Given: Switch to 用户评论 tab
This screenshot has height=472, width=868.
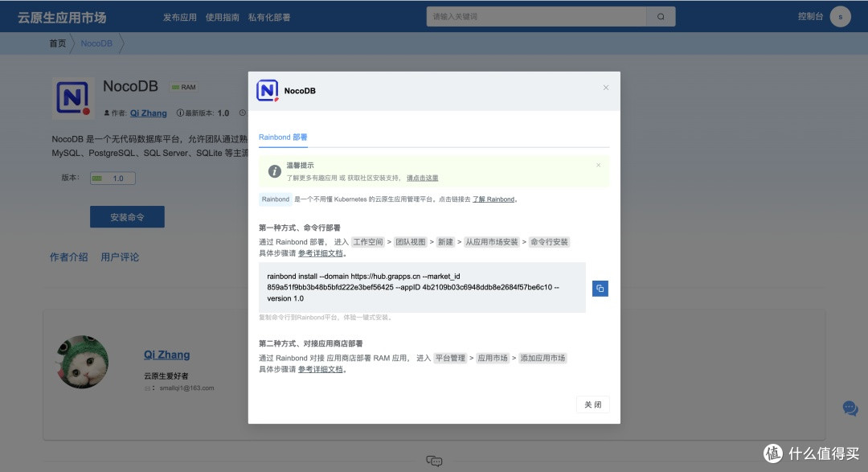Looking at the screenshot, I should pyautogui.click(x=120, y=257).
